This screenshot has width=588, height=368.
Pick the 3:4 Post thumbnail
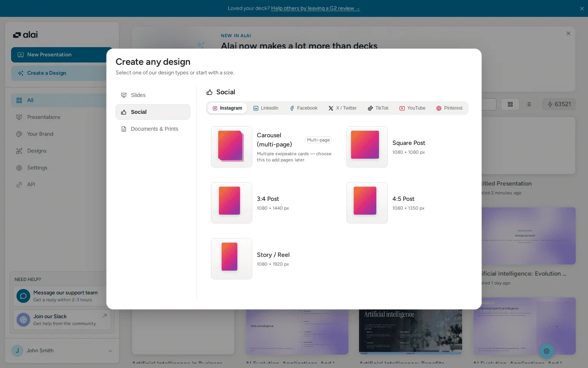pos(232,203)
